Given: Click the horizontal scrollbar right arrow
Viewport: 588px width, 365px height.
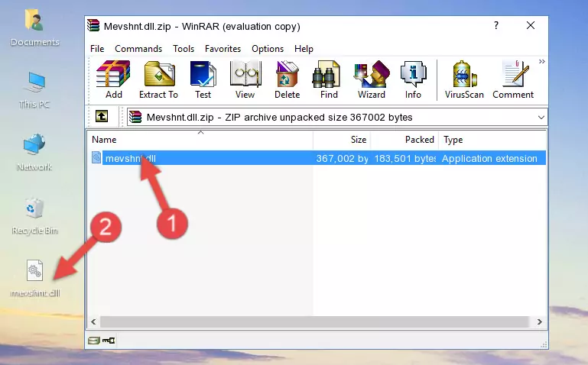Looking at the screenshot, I should pyautogui.click(x=539, y=321).
